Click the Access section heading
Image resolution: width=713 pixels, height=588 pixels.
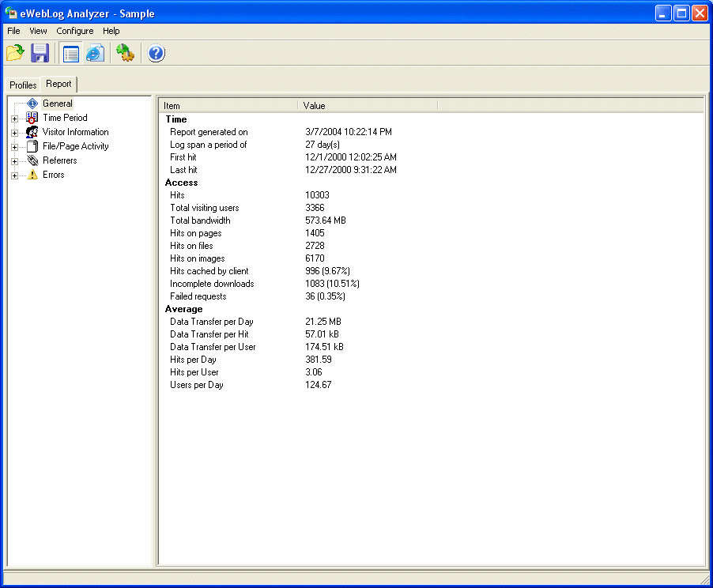coord(182,183)
